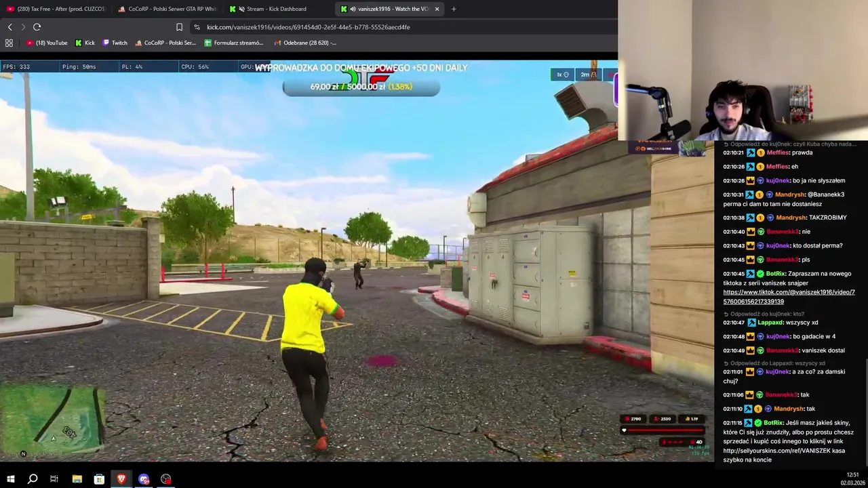Click the 02:11:10 timestamp in chat
The image size is (868, 488).
click(x=734, y=409)
